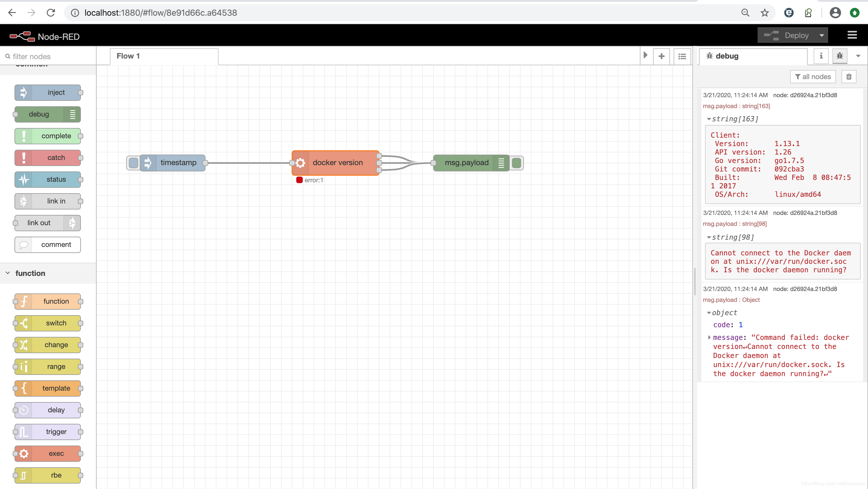Select the change node in palette
The image size is (868, 489).
(48, 345)
